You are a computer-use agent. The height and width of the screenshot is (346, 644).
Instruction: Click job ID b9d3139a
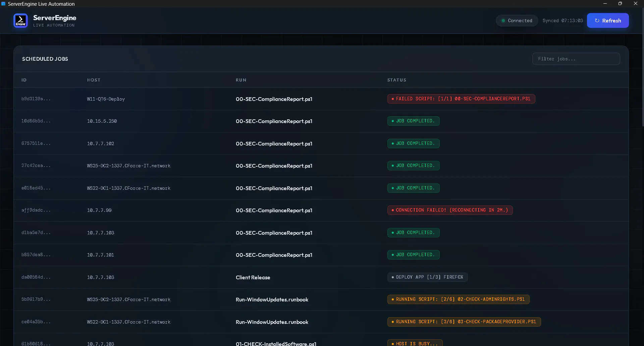(36, 99)
